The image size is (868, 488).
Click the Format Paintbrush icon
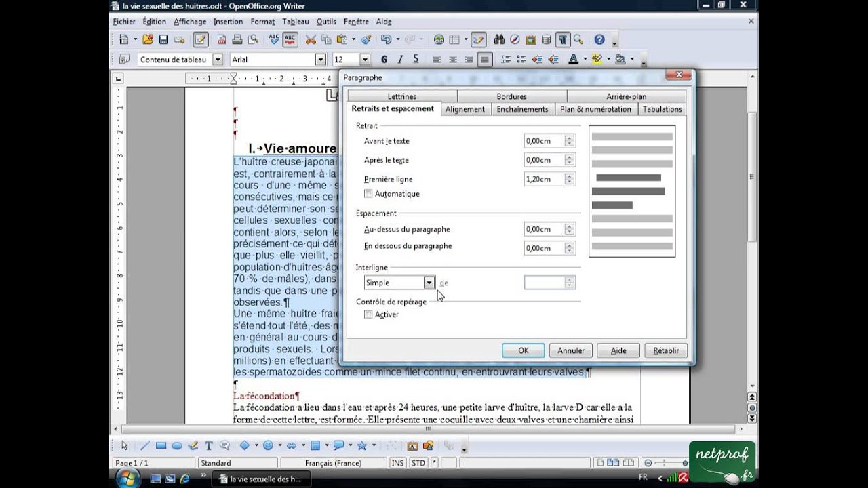point(366,40)
